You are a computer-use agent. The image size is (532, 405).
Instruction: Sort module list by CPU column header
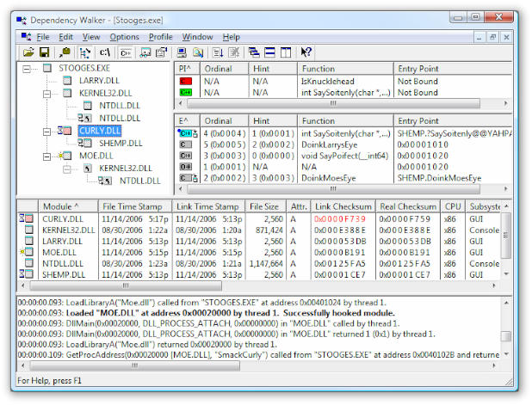tap(453, 206)
